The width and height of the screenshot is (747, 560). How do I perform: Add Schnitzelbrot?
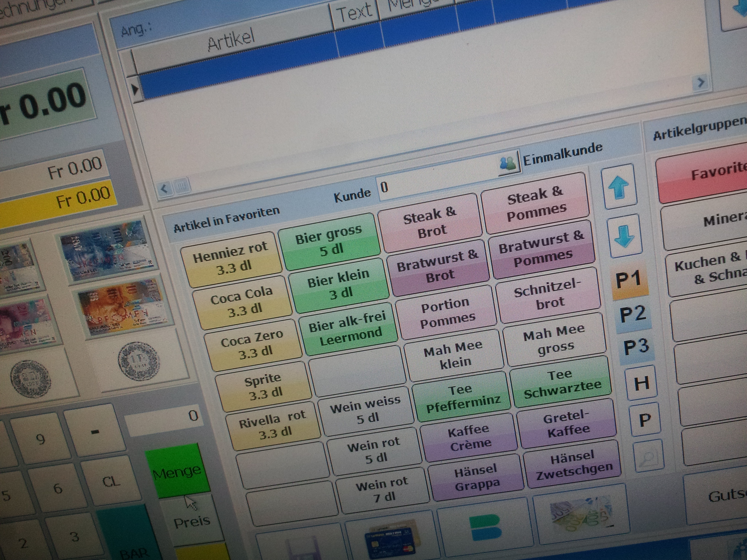pyautogui.click(x=548, y=295)
